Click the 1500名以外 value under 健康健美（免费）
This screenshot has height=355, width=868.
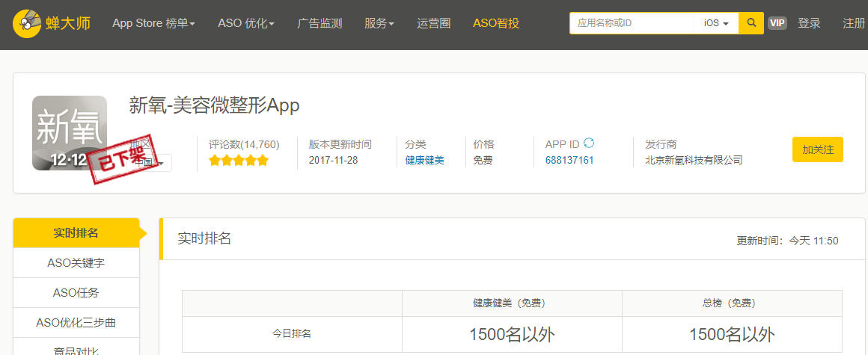click(512, 335)
